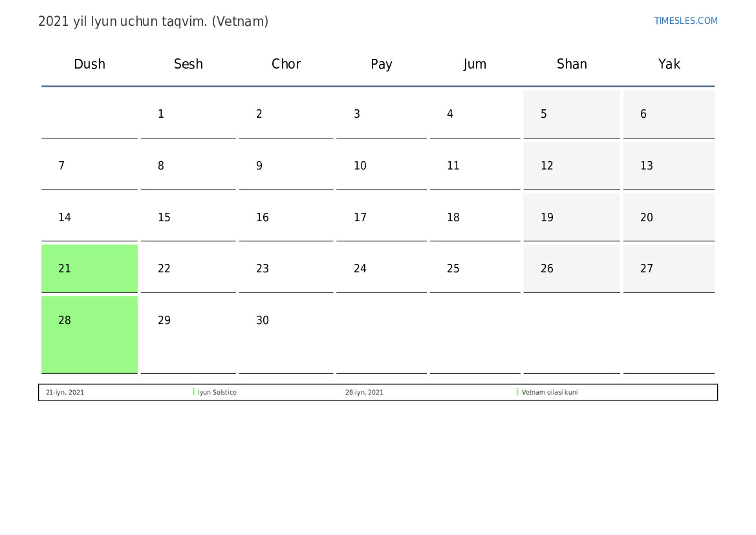Select Sunday day 20 cell
Viewport: 756px width, 535px height.
(x=669, y=217)
